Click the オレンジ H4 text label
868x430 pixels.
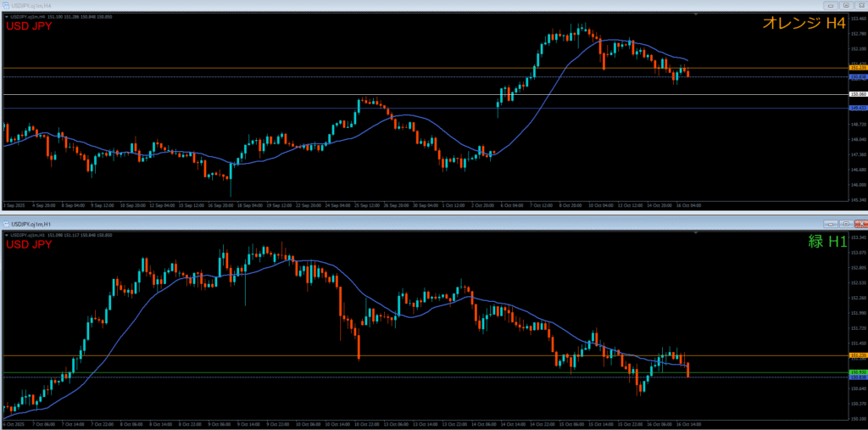click(x=804, y=25)
